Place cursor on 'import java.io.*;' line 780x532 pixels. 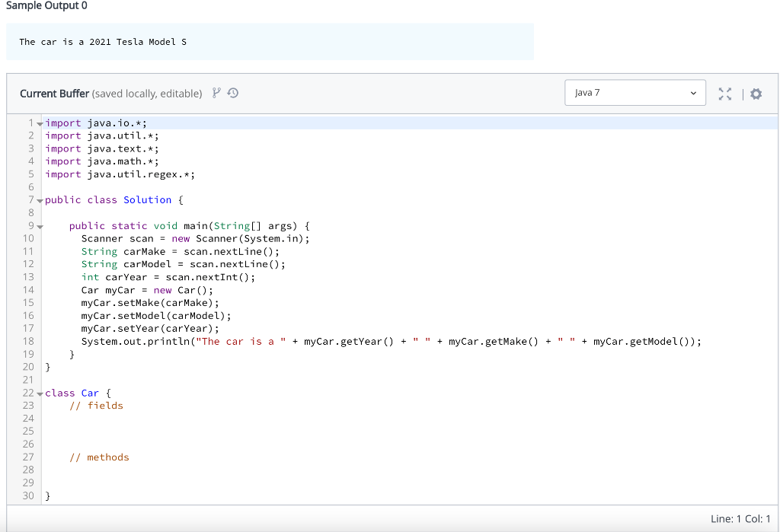tap(96, 123)
